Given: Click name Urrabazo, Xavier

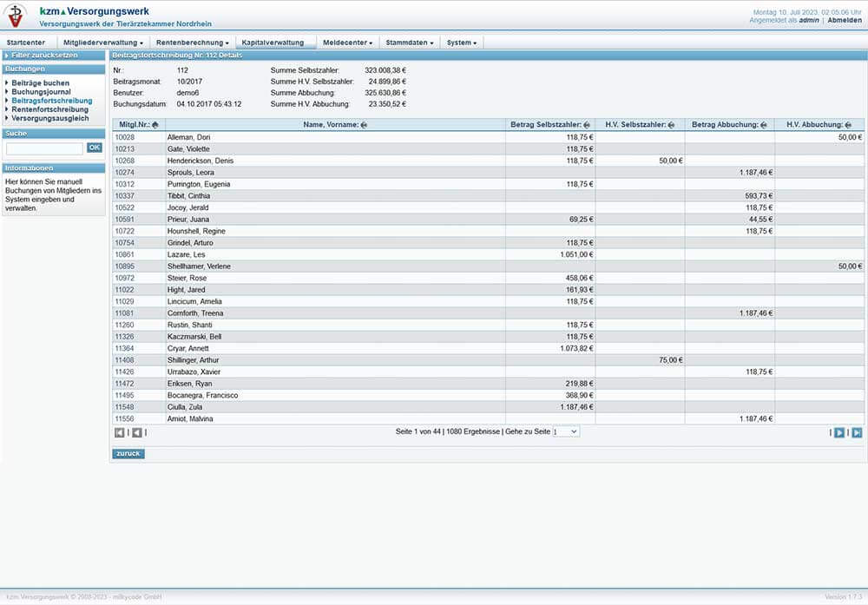Looking at the screenshot, I should point(194,372).
